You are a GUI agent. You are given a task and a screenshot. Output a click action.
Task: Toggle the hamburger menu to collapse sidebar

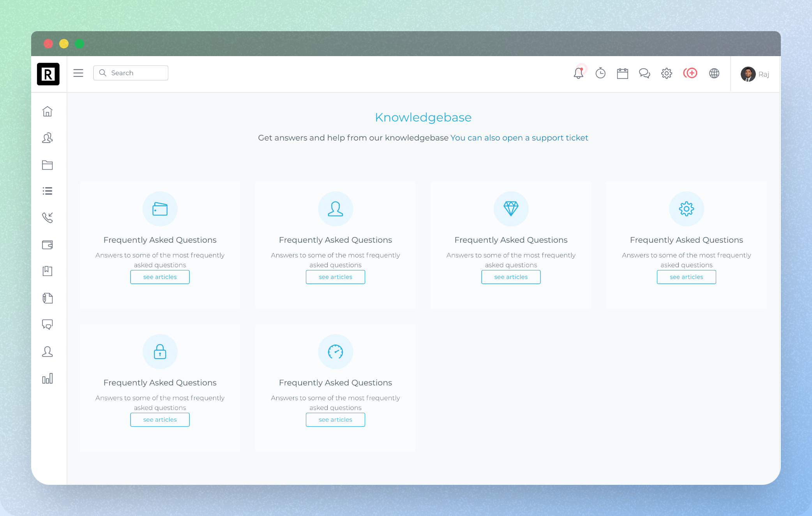click(78, 73)
